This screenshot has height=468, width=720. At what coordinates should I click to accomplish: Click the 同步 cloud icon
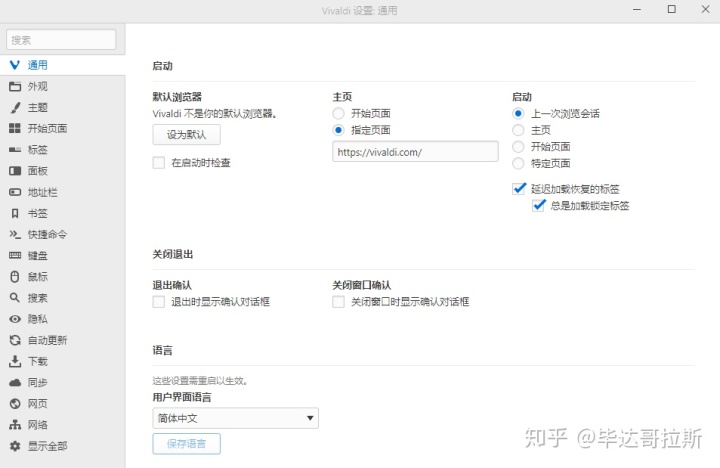[15, 382]
